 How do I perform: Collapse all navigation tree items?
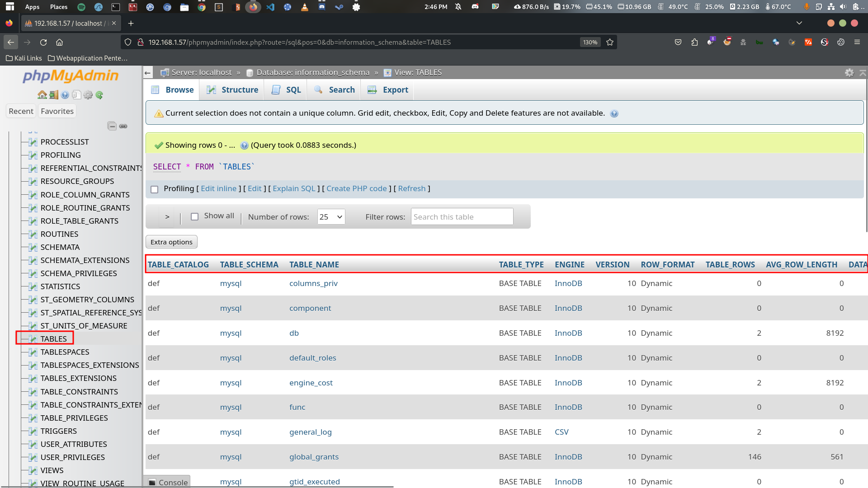(x=112, y=126)
